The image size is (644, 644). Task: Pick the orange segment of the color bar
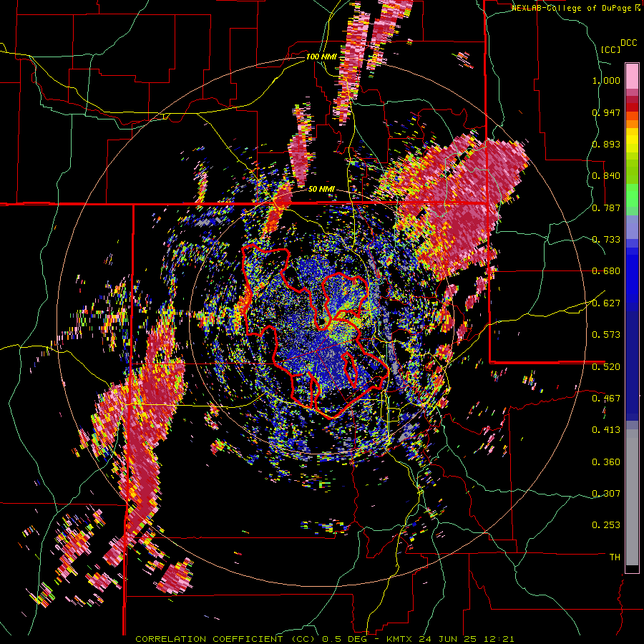[x=632, y=124]
